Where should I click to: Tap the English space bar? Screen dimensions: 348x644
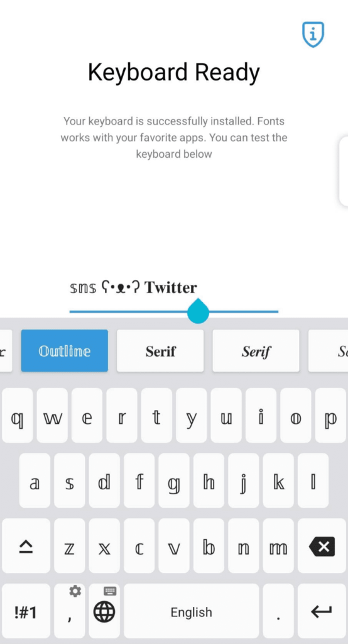191,611
